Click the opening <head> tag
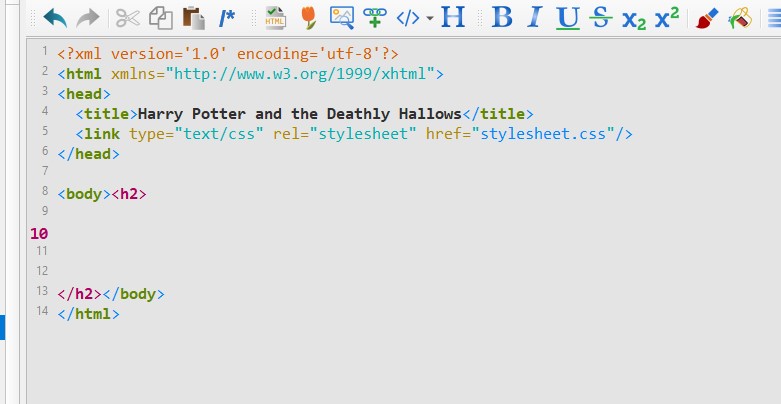This screenshot has height=404, width=781. pyautogui.click(x=84, y=94)
